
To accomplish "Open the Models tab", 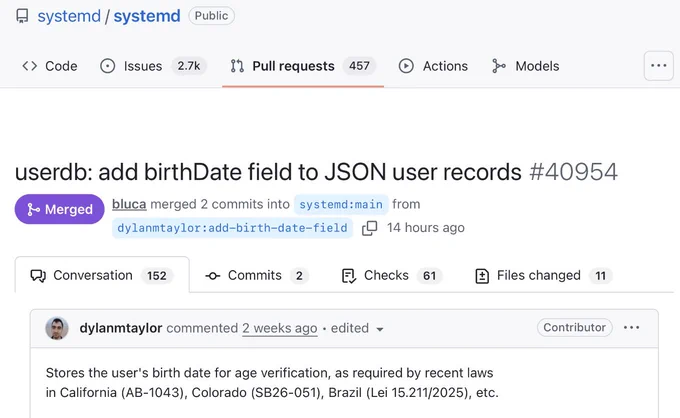I will [x=526, y=66].
